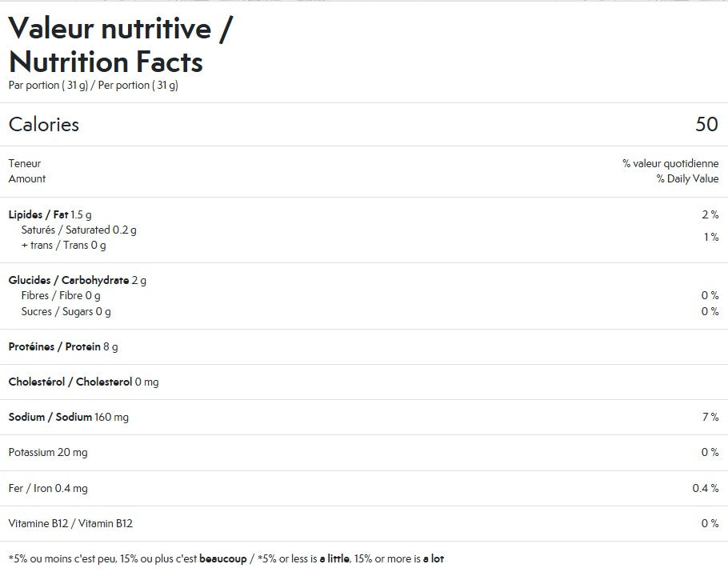Click the 7 % sodium daily value
The height and width of the screenshot is (576, 728).
[710, 418]
